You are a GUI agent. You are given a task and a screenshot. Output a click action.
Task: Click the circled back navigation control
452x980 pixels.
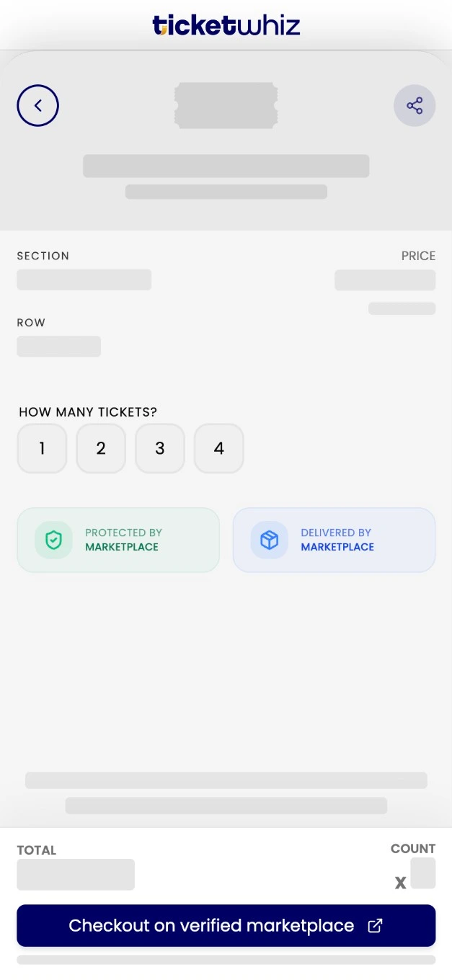click(x=37, y=105)
